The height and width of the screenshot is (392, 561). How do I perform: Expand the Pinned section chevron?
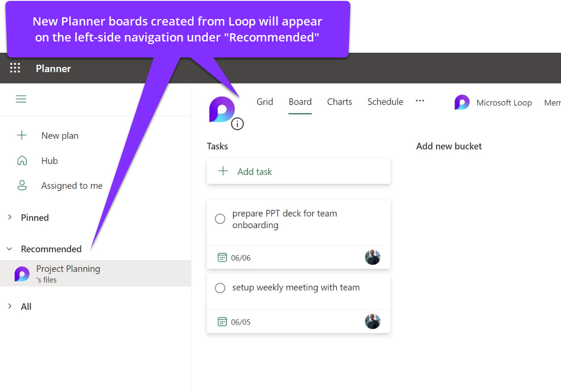[x=10, y=217]
